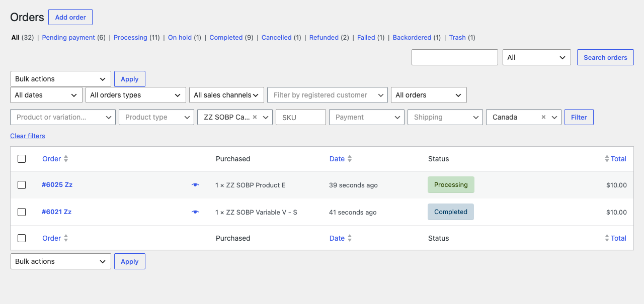Preview order #6025 via eye icon
Image resolution: width=644 pixels, height=304 pixels.
(195, 185)
